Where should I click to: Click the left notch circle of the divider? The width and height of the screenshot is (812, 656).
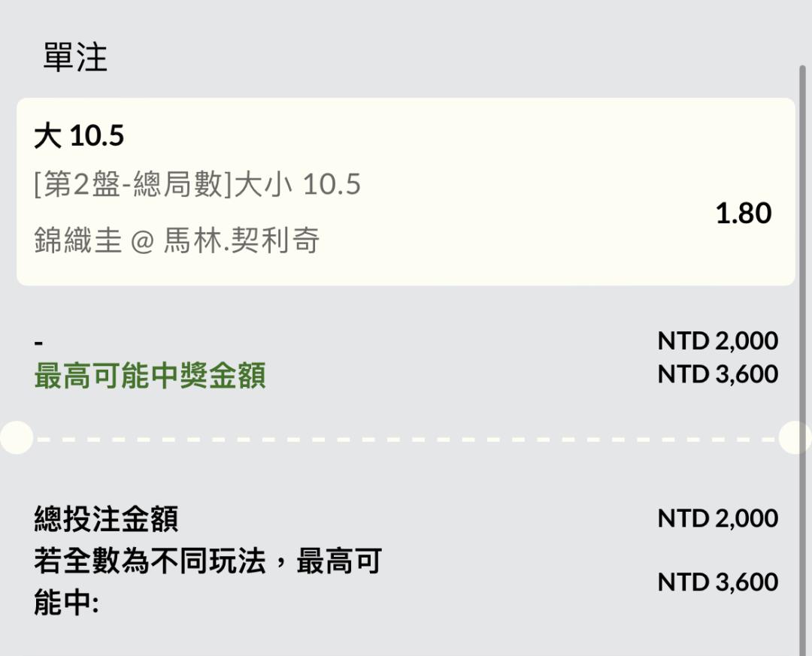click(16, 437)
